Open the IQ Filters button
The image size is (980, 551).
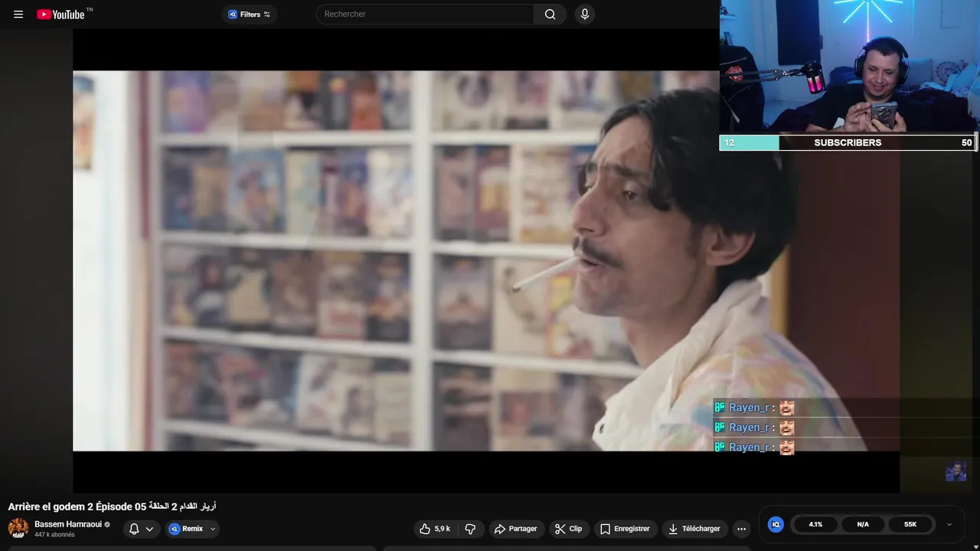[249, 14]
